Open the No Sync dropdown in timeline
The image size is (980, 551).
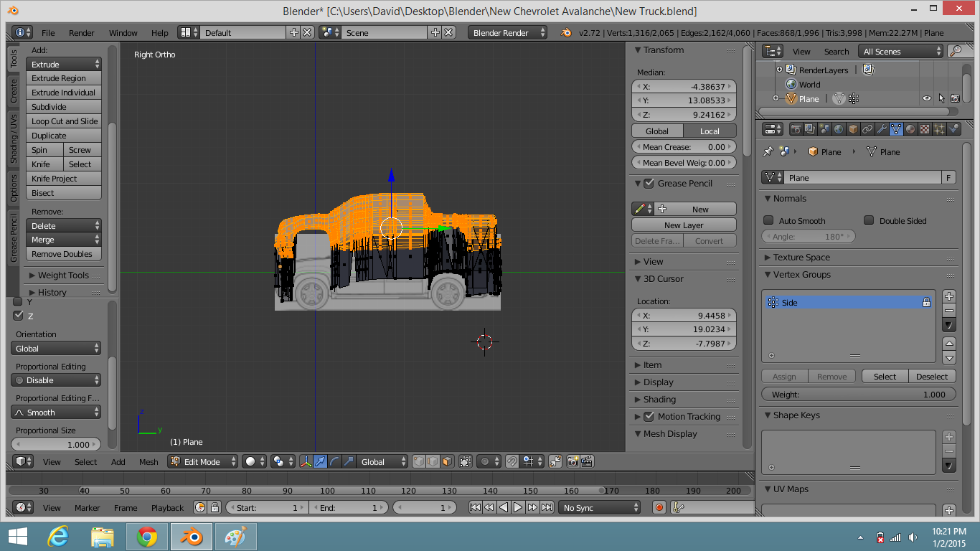(599, 507)
